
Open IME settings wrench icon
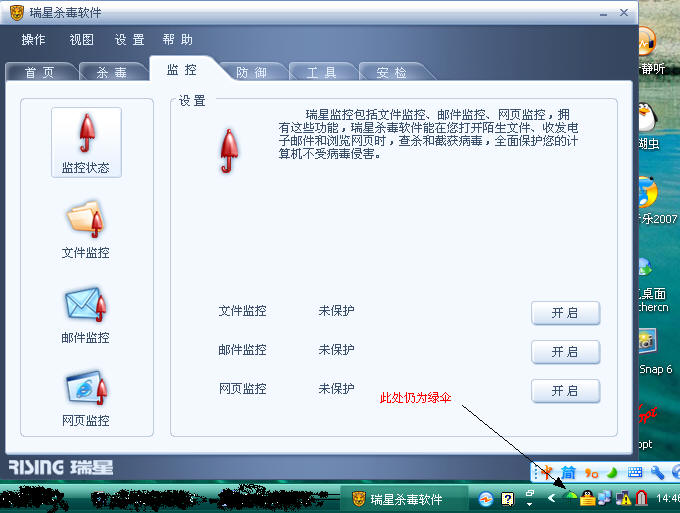[657, 473]
